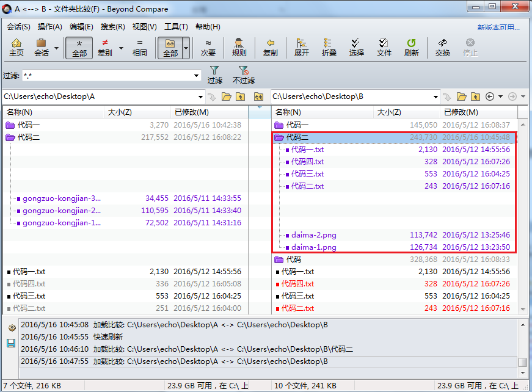
Task: Click the 规则 (Rules) toolbar icon
Action: (239, 47)
